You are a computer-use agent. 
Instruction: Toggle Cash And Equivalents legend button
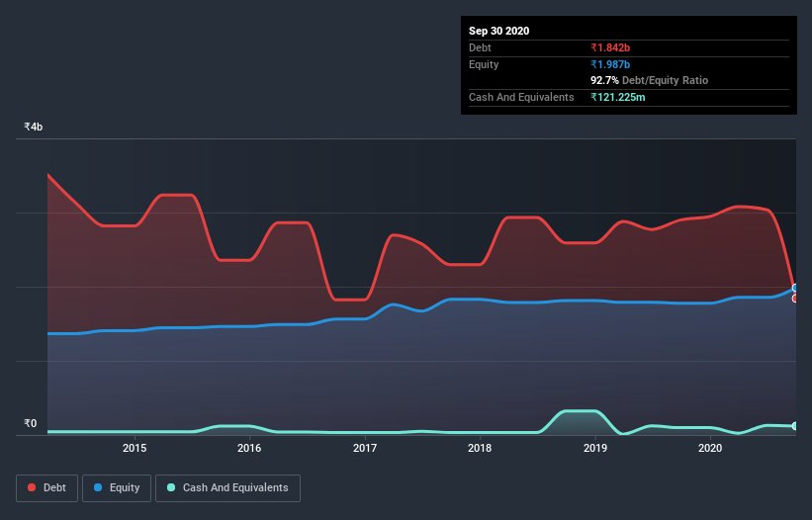tap(227, 488)
